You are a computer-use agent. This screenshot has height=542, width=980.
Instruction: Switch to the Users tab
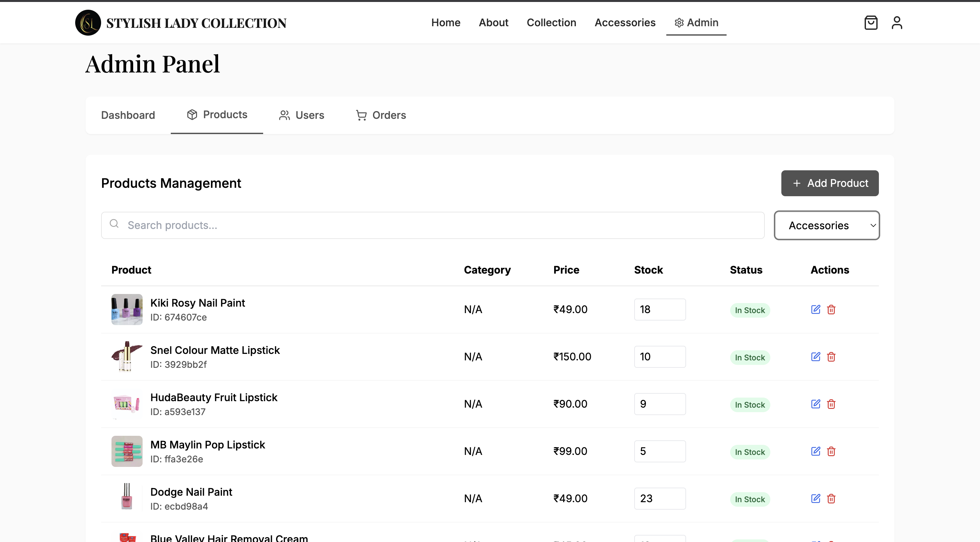(302, 115)
